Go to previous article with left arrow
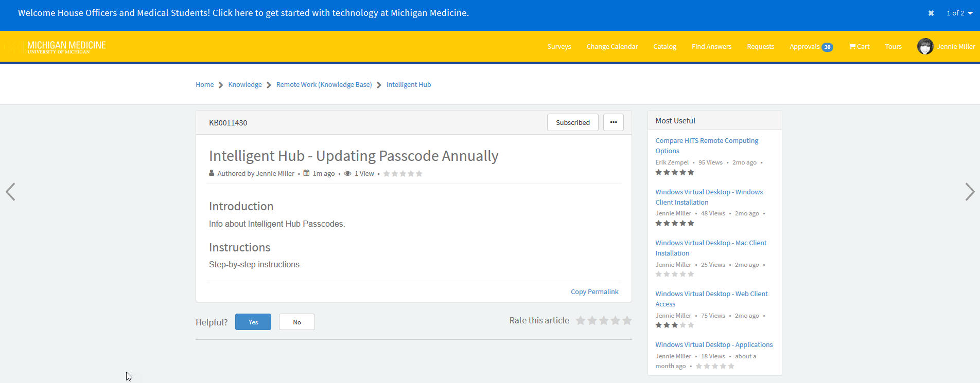980x383 pixels. pyautogui.click(x=10, y=192)
